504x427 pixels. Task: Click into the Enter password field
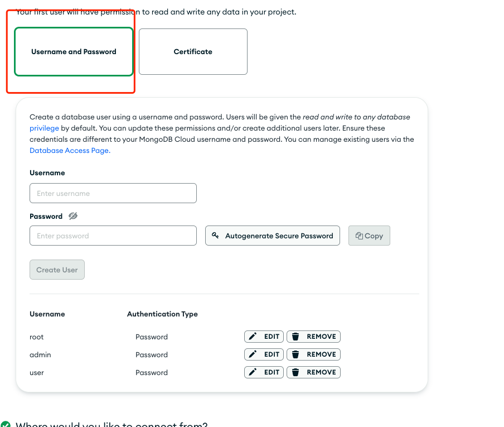(113, 236)
